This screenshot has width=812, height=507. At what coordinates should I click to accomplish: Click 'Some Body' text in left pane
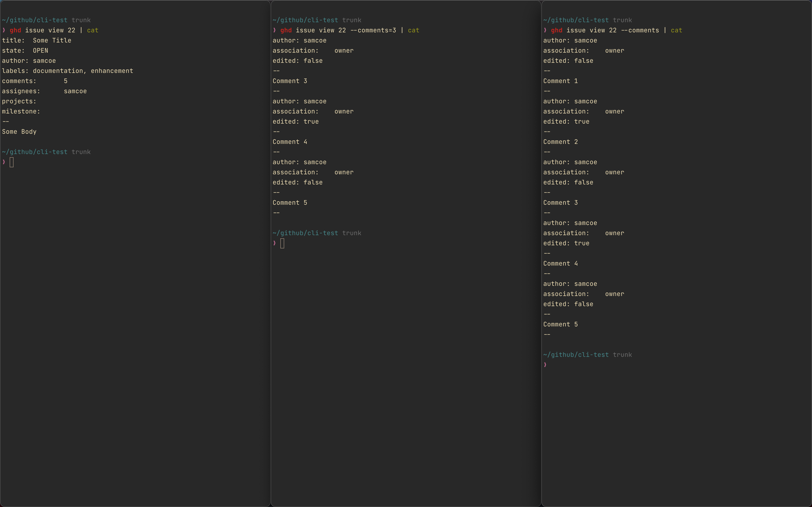coord(19,132)
